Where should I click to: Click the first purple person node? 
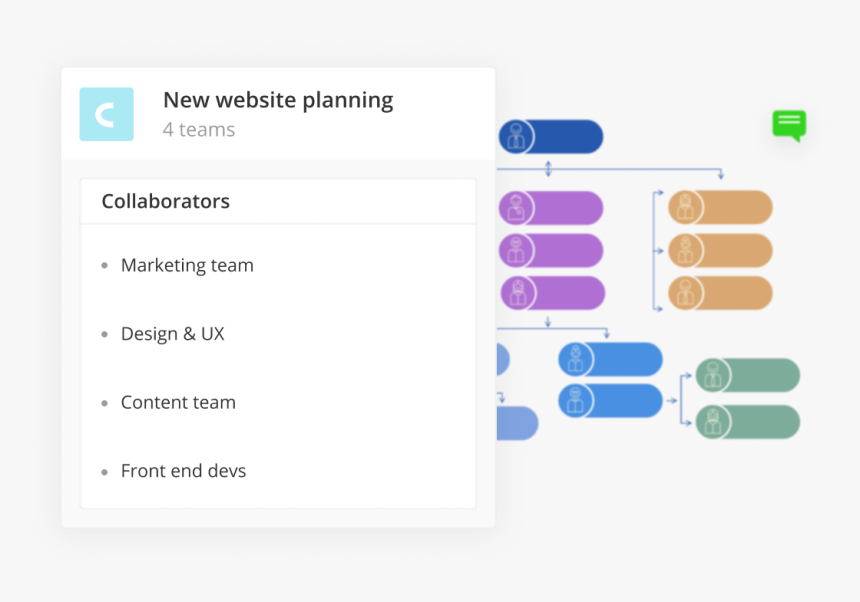(x=551, y=208)
